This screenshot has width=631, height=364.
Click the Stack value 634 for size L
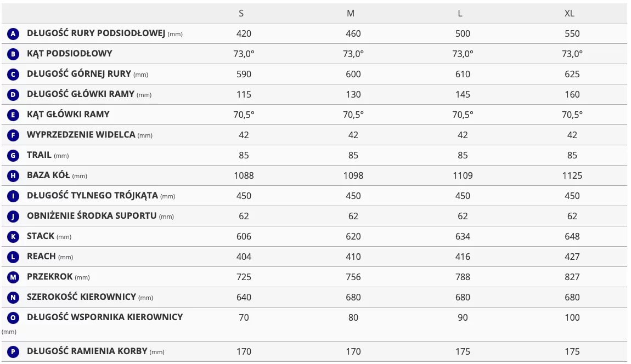pos(463,236)
